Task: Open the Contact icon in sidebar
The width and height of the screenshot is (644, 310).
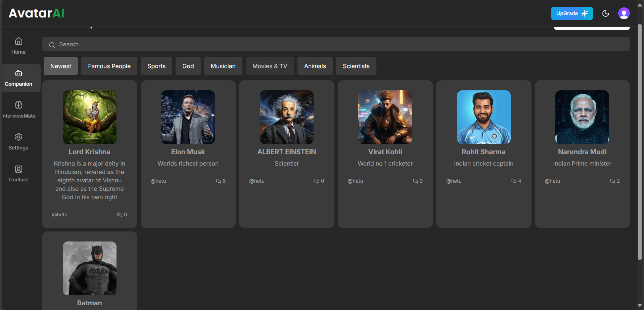Action: tap(18, 169)
